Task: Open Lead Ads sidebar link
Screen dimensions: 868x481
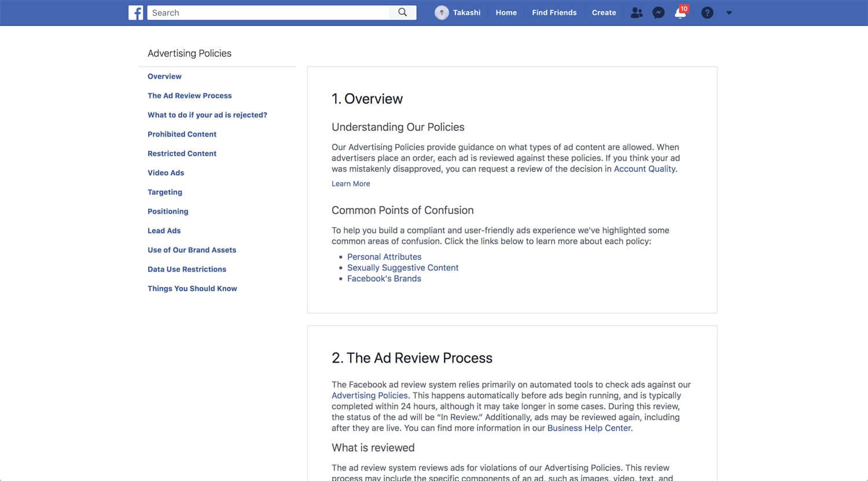Action: (x=164, y=231)
